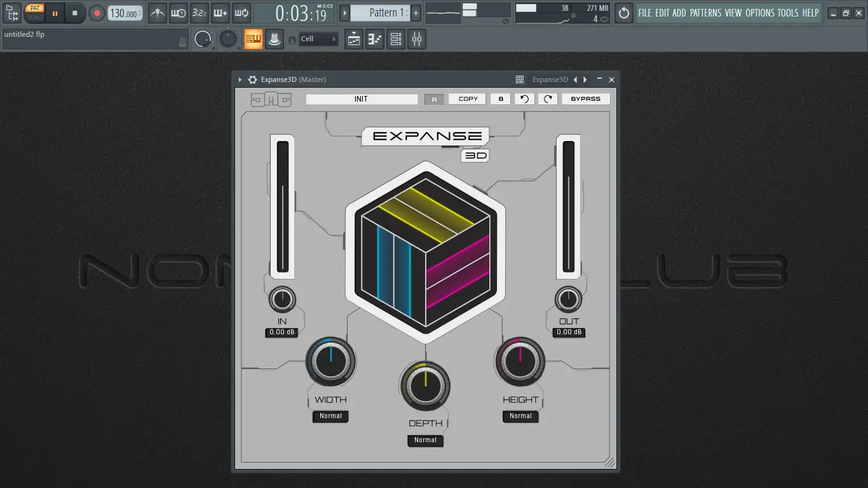Screen dimensions: 868x488
Task: Enable BYPASS in Expanse3D
Action: pyautogui.click(x=585, y=98)
